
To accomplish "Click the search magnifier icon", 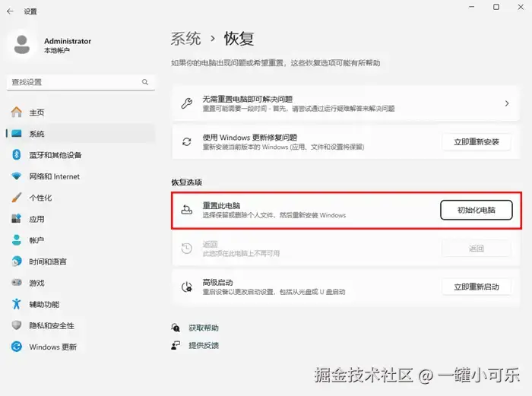I will tap(145, 82).
